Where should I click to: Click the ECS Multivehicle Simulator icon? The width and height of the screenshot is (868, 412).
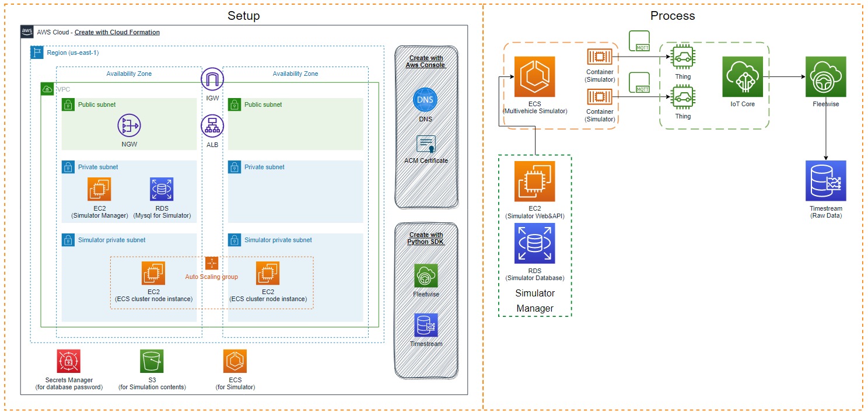535,76
